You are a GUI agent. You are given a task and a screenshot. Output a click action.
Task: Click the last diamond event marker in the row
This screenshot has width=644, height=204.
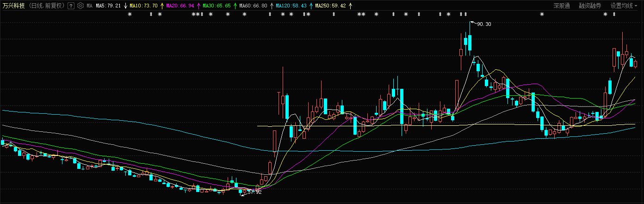(614, 14)
